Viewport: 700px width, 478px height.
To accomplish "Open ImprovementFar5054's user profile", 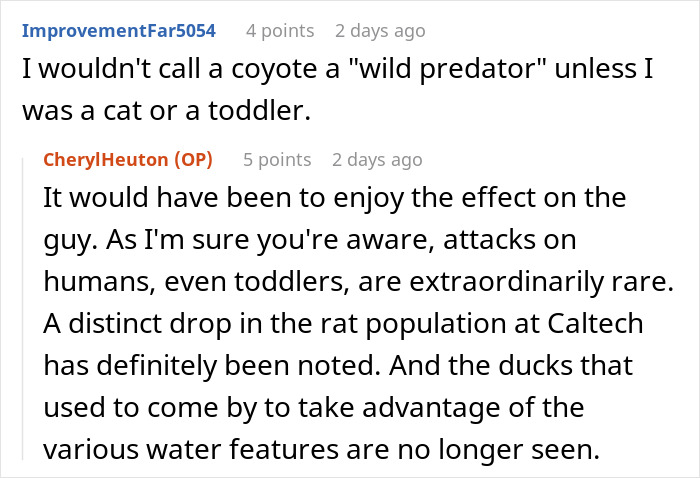I will coord(119,30).
